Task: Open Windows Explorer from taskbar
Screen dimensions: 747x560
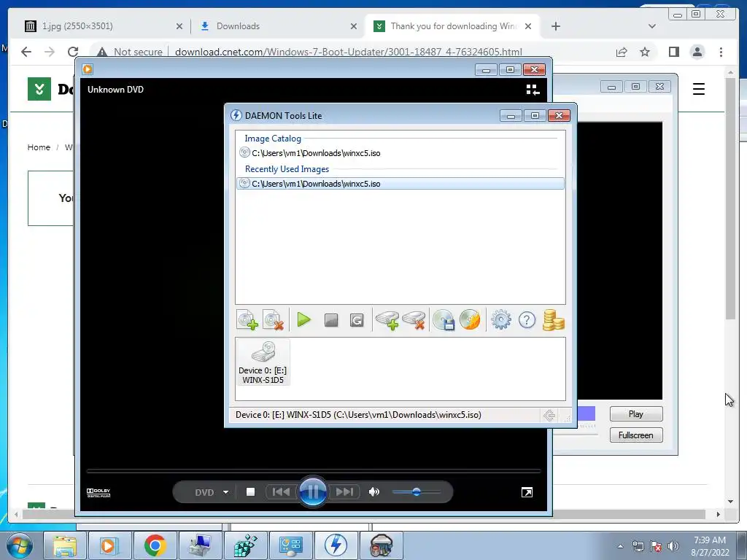Action: tap(65, 545)
